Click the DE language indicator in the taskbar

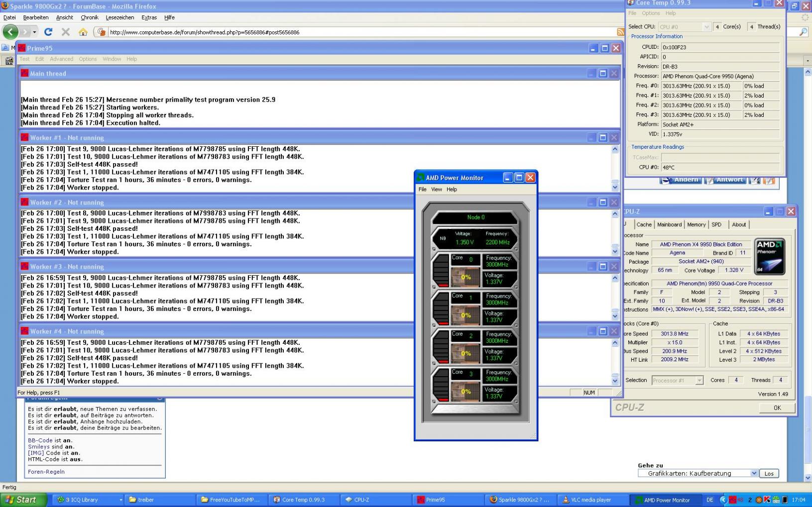[710, 500]
